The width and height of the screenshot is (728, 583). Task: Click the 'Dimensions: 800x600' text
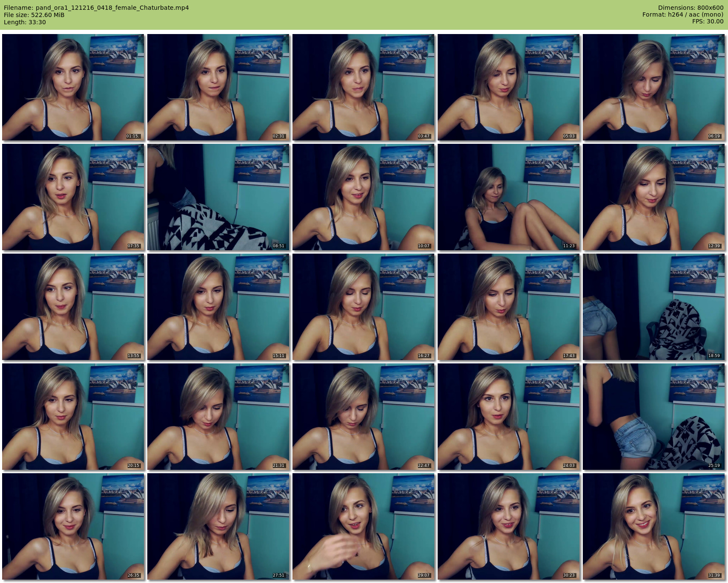point(691,8)
